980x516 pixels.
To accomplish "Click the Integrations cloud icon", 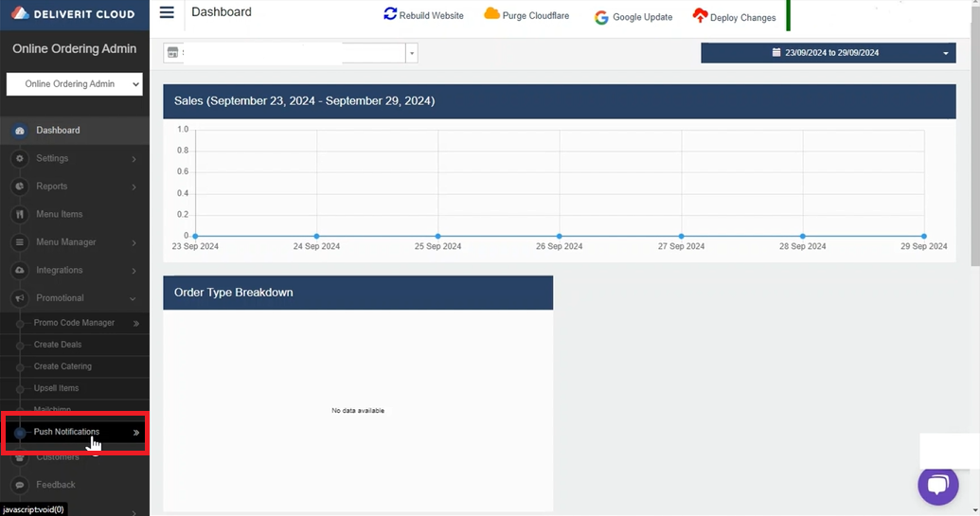I will 20,270.
